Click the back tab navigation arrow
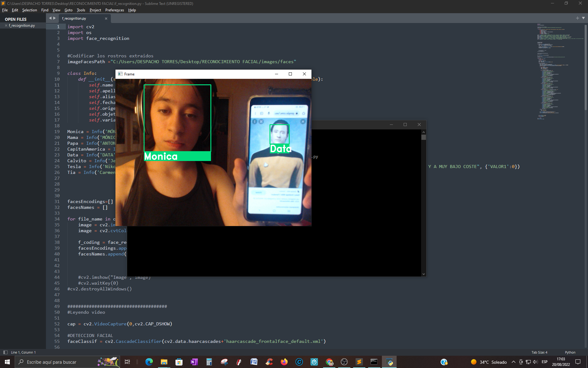Image resolution: width=588 pixels, height=368 pixels. [x=50, y=18]
